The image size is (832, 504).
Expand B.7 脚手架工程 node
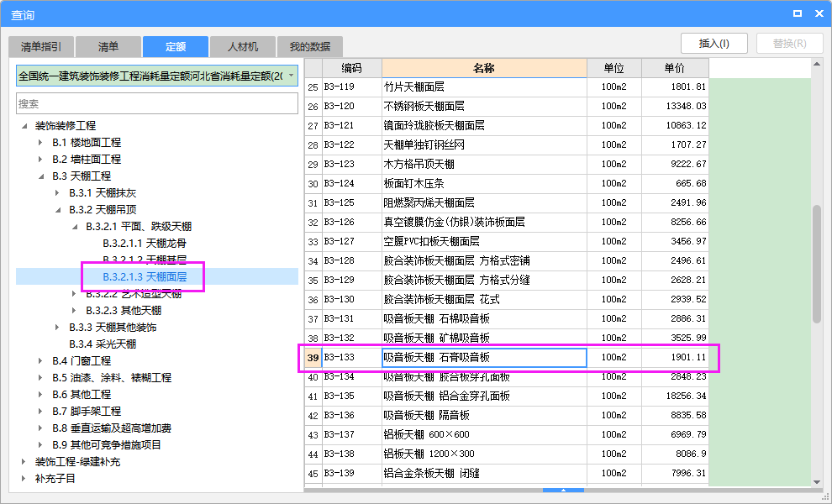pyautogui.click(x=40, y=411)
